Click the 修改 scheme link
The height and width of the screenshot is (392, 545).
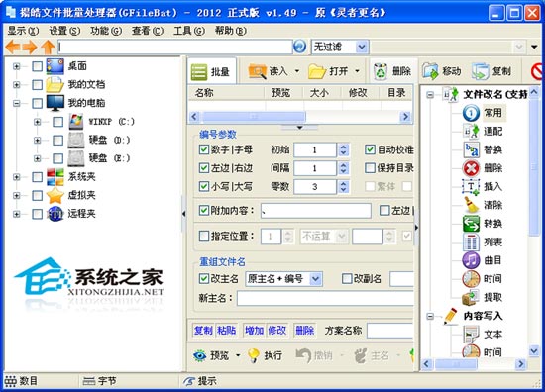pos(277,330)
